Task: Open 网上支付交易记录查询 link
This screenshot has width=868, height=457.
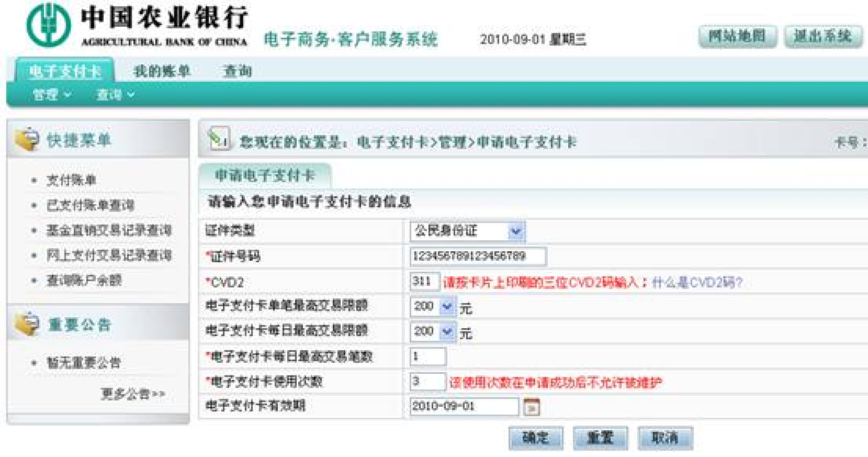Action: click(x=109, y=255)
